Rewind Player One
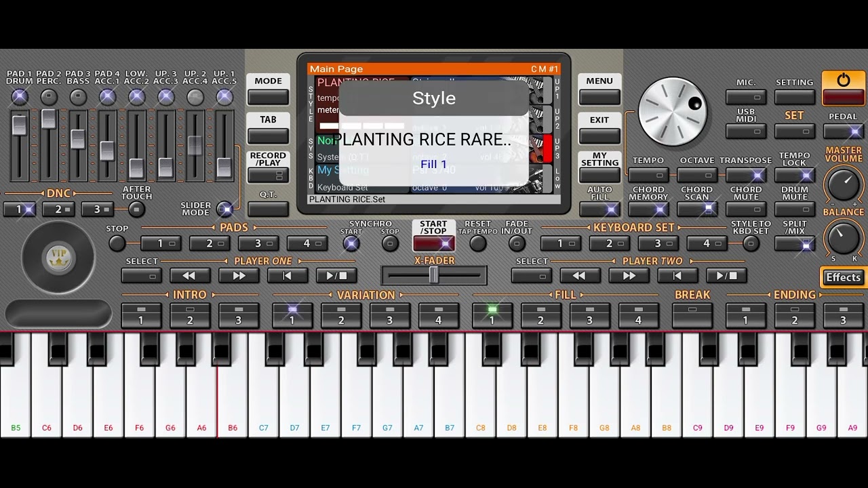The width and height of the screenshot is (868, 488). [190, 276]
